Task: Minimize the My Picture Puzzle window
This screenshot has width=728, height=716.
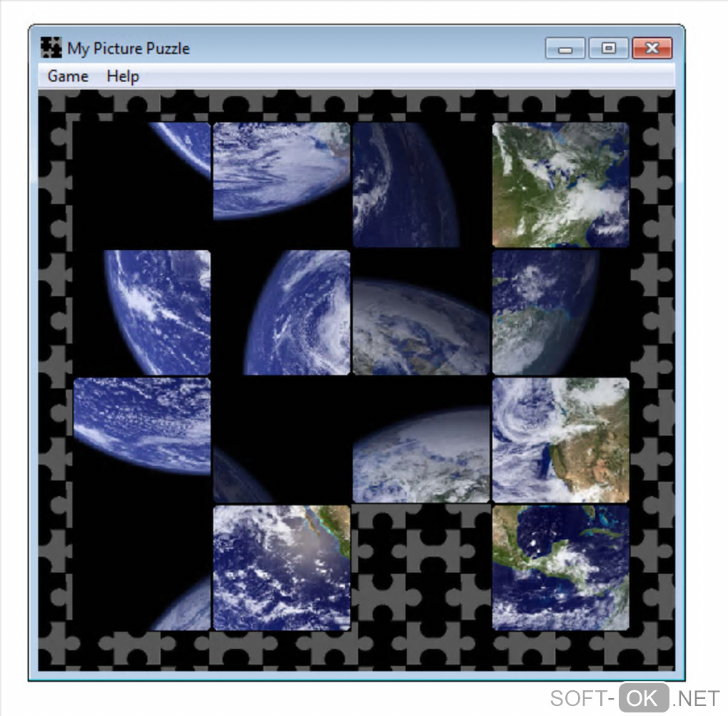Action: coord(565,48)
